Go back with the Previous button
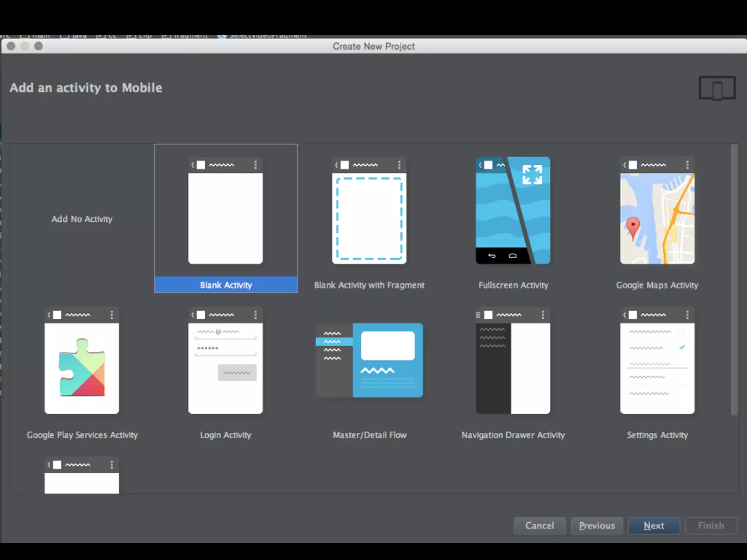Image resolution: width=747 pixels, height=560 pixels. (x=597, y=525)
